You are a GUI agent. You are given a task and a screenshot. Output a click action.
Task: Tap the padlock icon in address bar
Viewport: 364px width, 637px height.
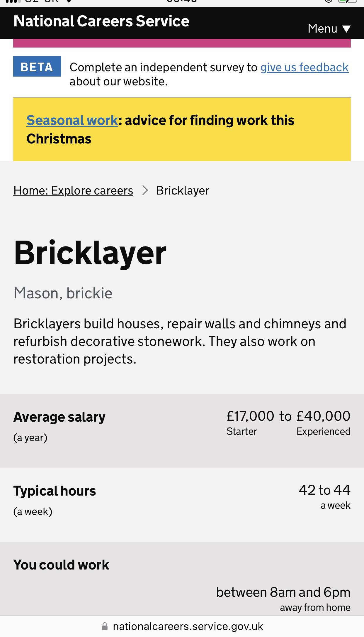click(x=105, y=626)
